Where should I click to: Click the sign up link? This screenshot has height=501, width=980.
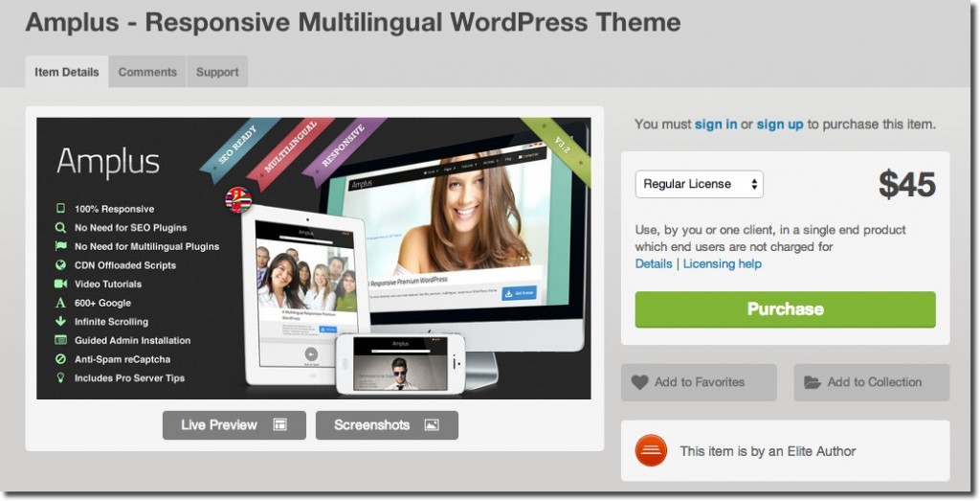pyautogui.click(x=779, y=124)
